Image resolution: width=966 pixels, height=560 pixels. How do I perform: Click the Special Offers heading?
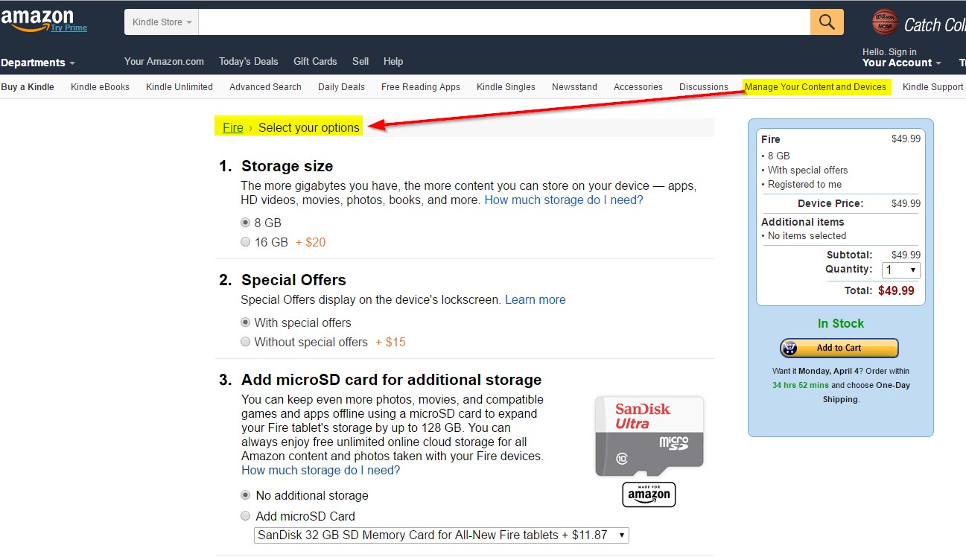click(293, 280)
